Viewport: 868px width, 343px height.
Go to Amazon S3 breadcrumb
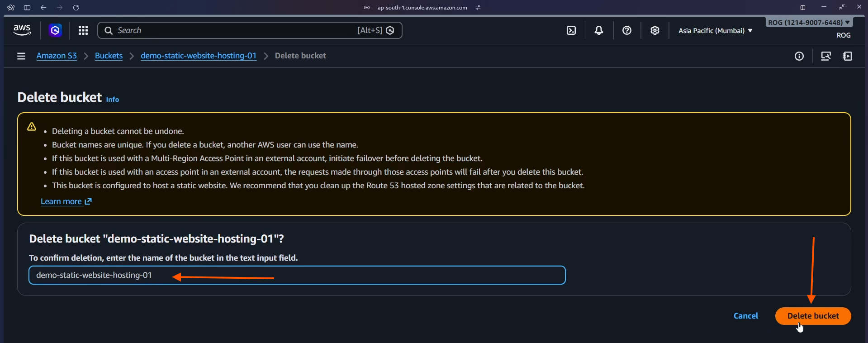57,56
